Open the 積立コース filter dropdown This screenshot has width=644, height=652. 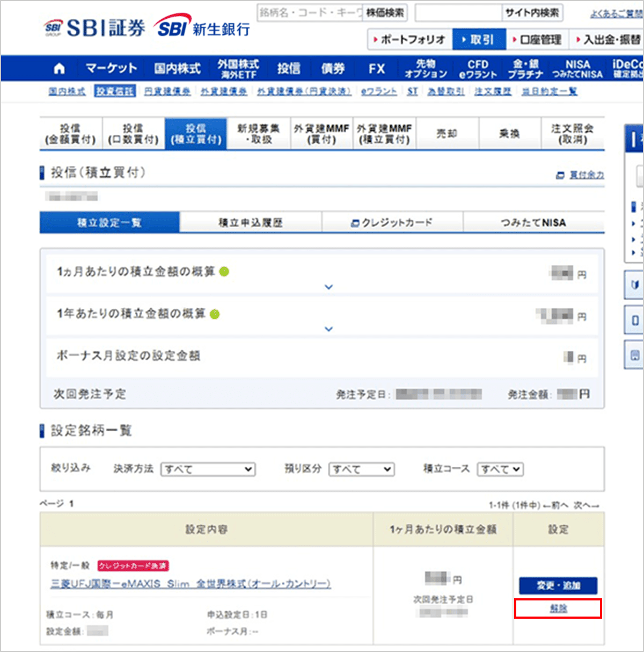(500, 469)
